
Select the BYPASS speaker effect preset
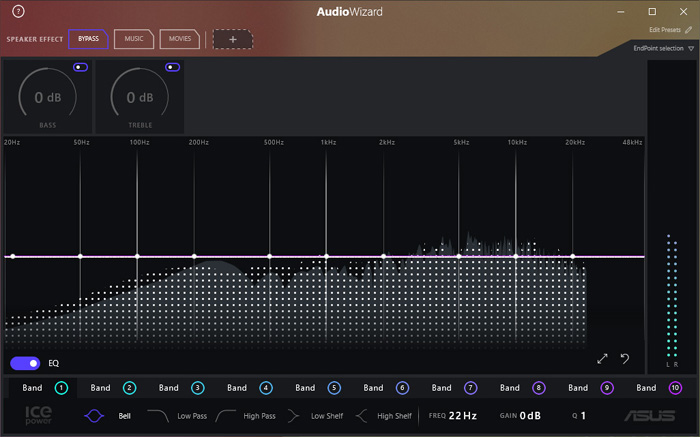[x=88, y=39]
